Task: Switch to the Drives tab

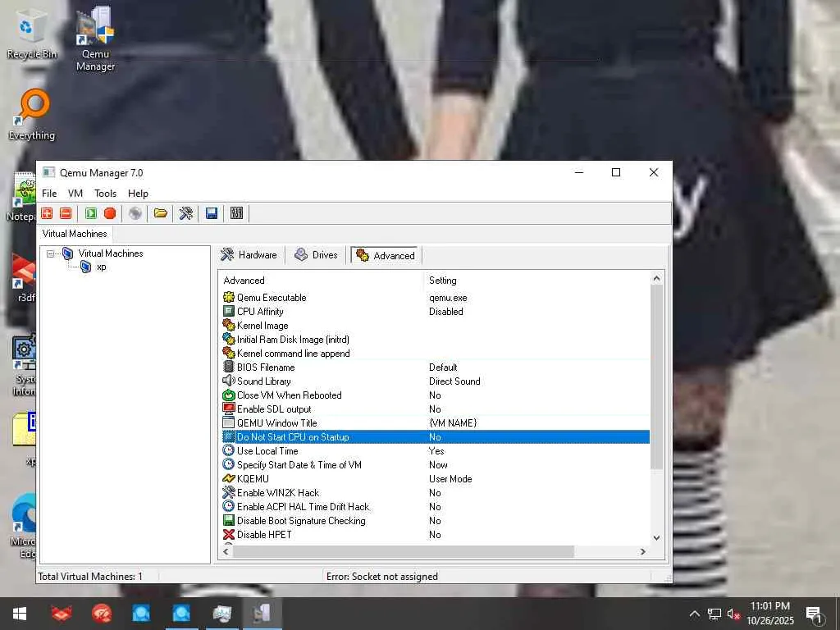Action: [x=317, y=255]
